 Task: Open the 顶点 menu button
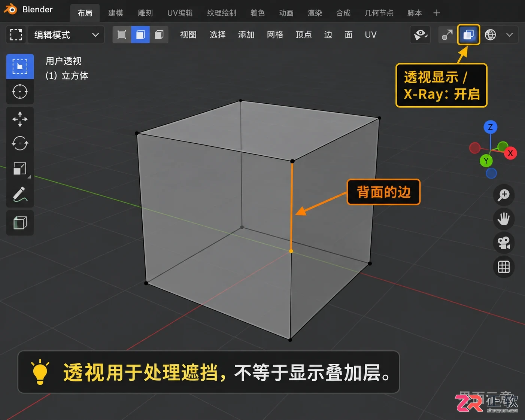(x=304, y=35)
